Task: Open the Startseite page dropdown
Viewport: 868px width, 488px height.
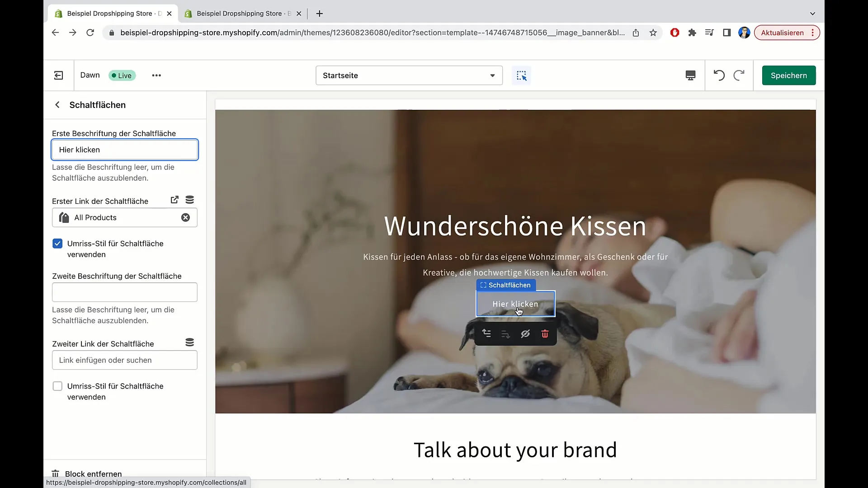Action: tap(408, 75)
